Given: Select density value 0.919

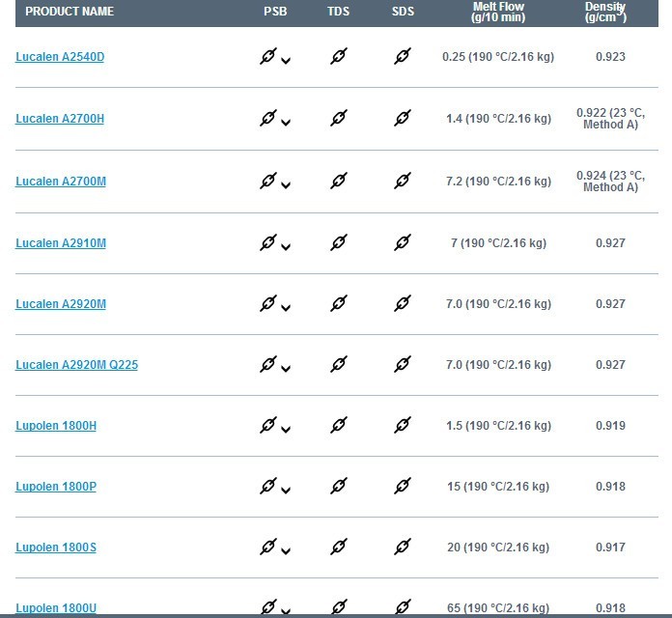Looking at the screenshot, I should coord(610,426).
